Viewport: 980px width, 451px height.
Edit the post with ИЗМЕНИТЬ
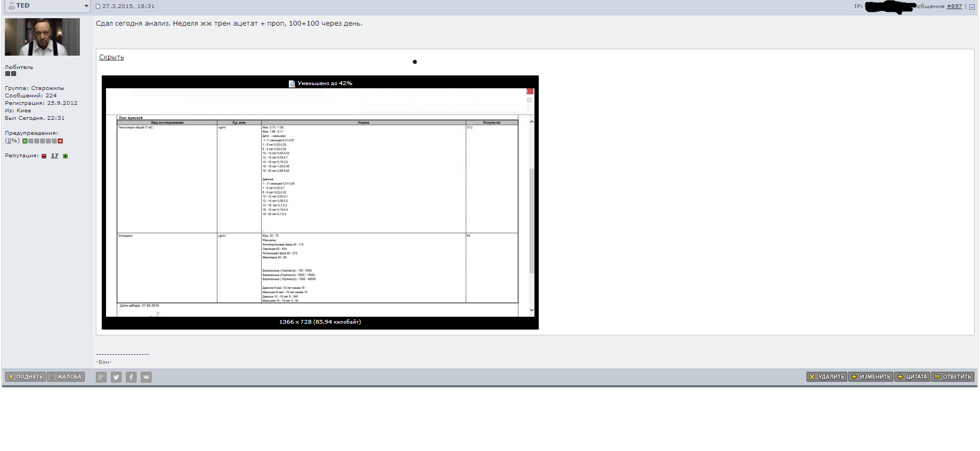coord(871,377)
